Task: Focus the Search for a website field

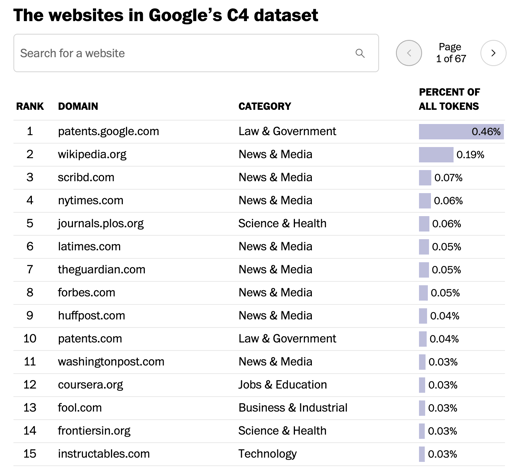Action: (x=196, y=53)
